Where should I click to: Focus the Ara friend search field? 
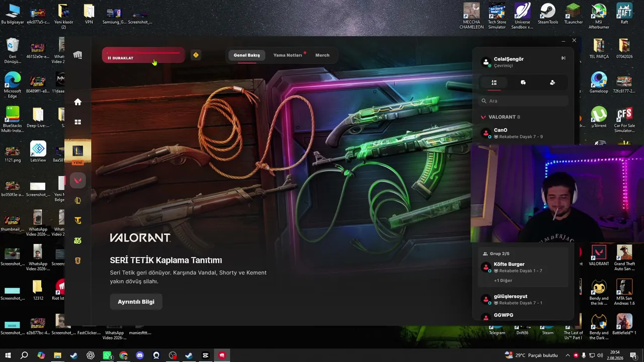pyautogui.click(x=523, y=101)
